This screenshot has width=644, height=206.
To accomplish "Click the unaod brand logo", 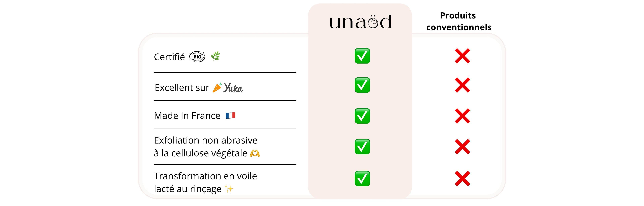I will [360, 22].
